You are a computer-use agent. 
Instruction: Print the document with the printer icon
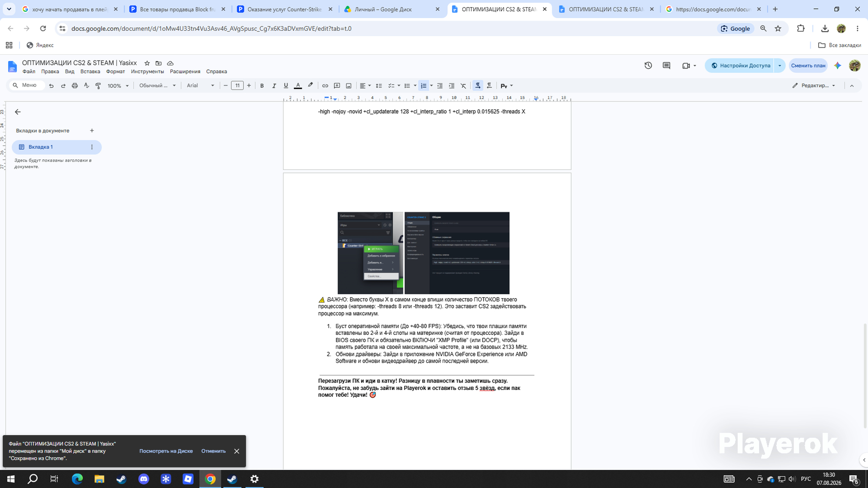click(75, 86)
